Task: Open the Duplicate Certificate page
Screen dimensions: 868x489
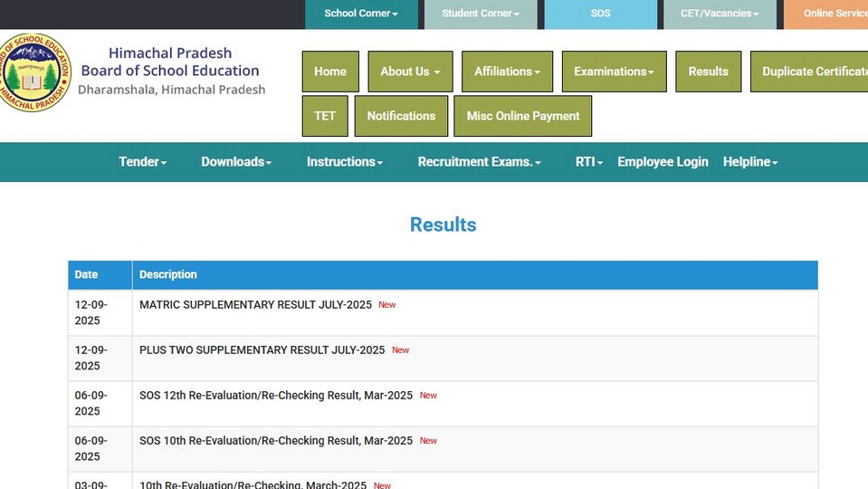Action: pos(809,72)
